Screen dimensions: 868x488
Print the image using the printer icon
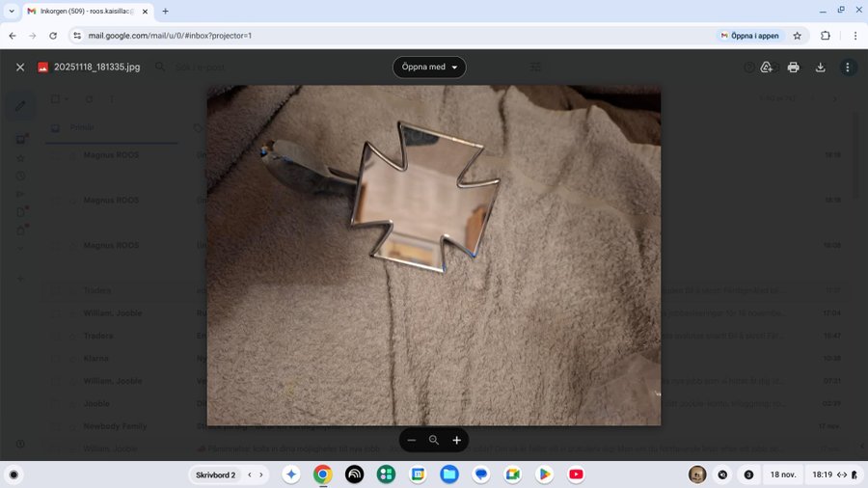click(x=793, y=68)
